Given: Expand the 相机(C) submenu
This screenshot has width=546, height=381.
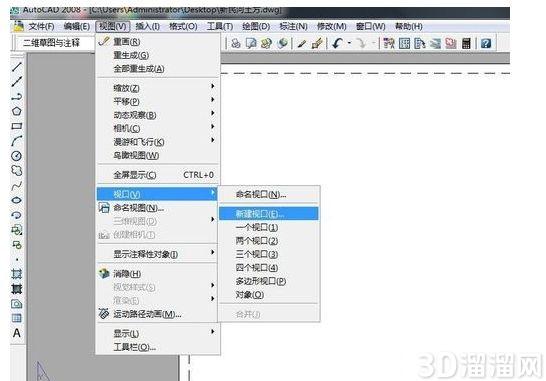Looking at the screenshot, I should (158, 128).
